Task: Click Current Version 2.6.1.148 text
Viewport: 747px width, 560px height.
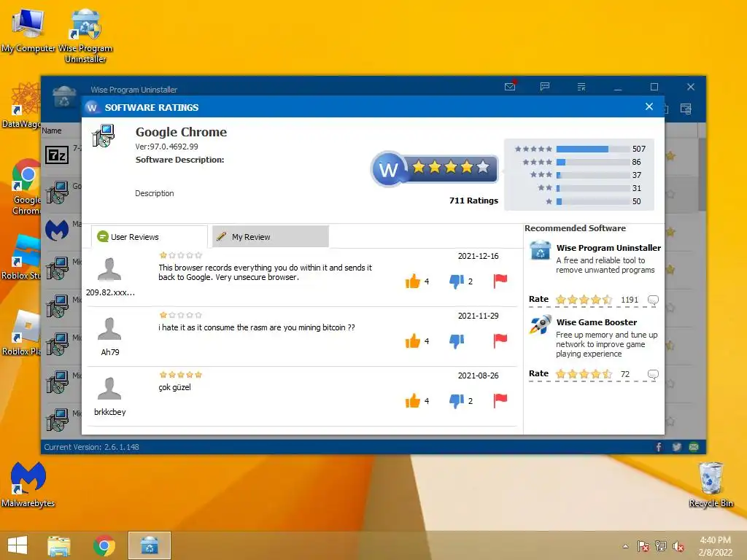Action: pyautogui.click(x=91, y=447)
